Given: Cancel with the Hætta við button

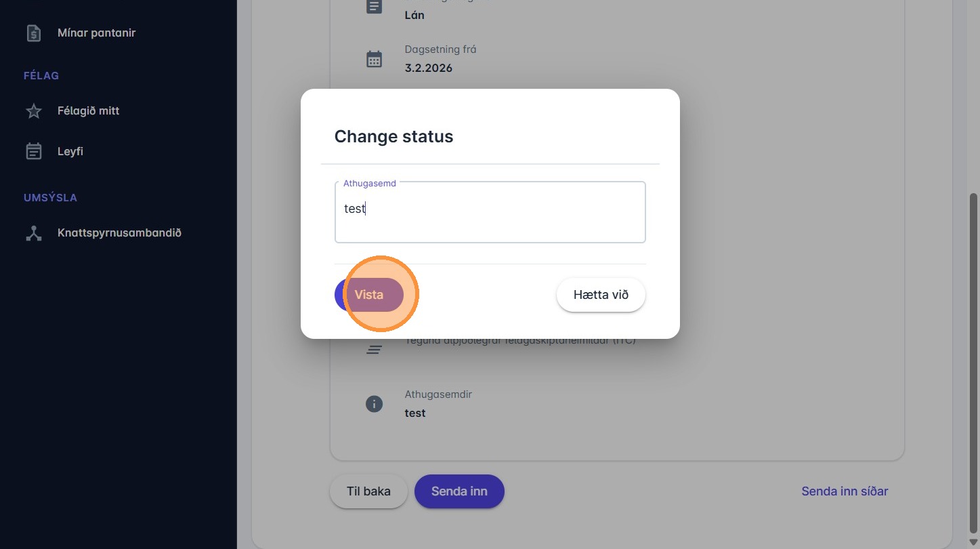Looking at the screenshot, I should pyautogui.click(x=601, y=295).
